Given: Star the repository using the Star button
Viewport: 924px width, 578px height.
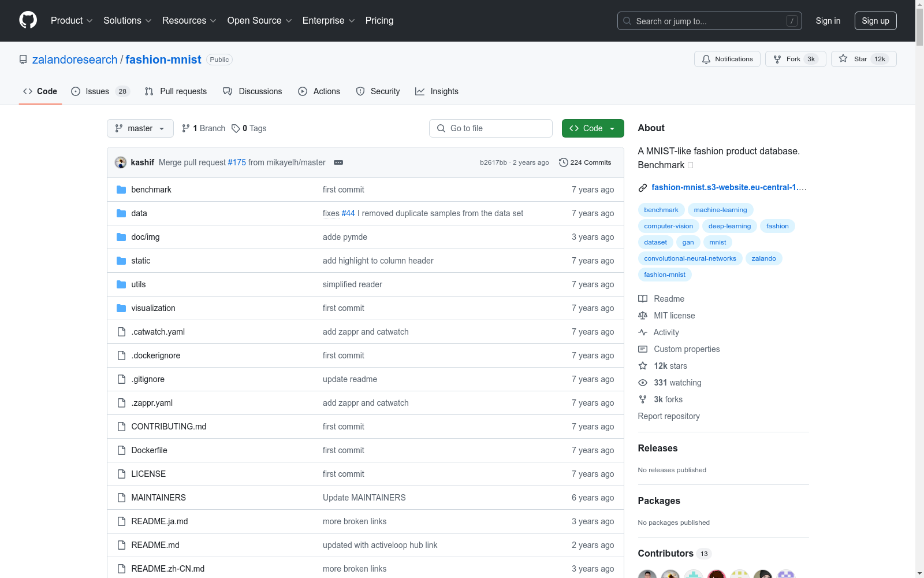Looking at the screenshot, I should 863,59.
